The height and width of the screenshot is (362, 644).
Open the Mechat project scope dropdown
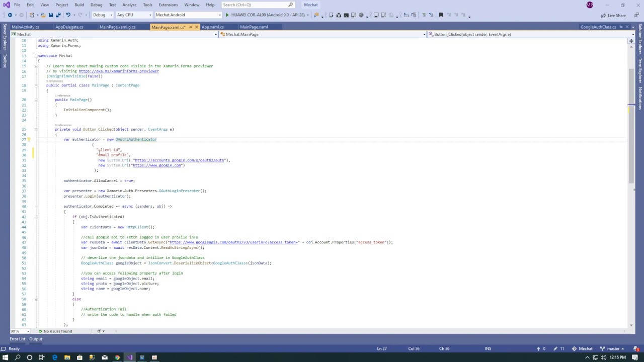tap(114, 34)
